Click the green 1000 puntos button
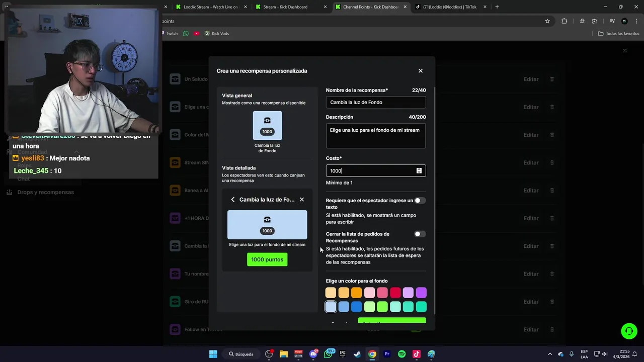This screenshot has height=362, width=644. point(267,259)
